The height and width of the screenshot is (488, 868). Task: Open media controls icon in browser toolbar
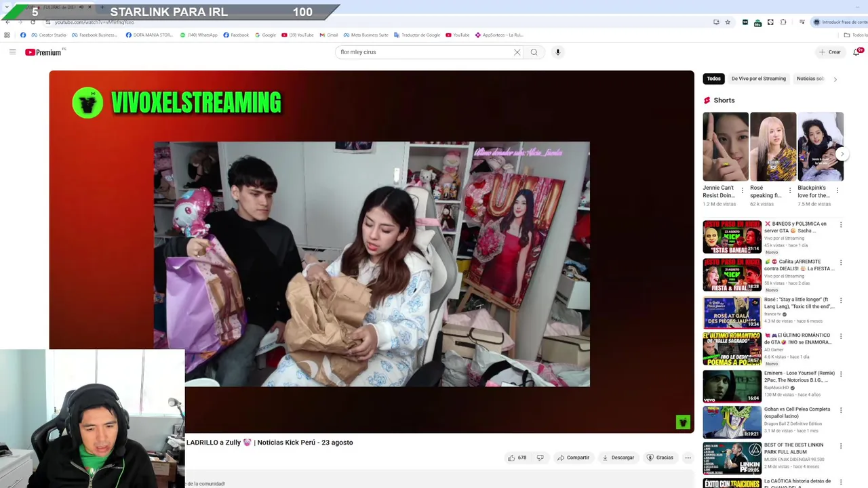click(802, 22)
